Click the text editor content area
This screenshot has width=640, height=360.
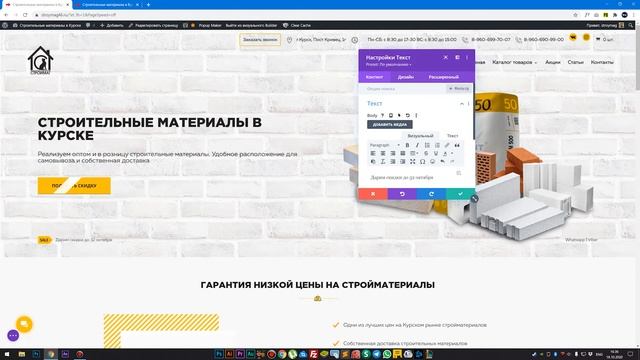click(x=416, y=178)
